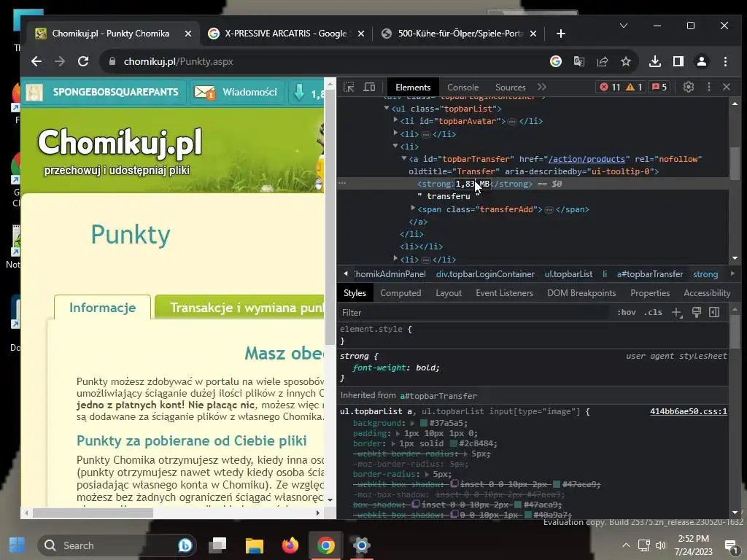Expand the padding property triangle
The image size is (747, 560).
tap(398, 433)
